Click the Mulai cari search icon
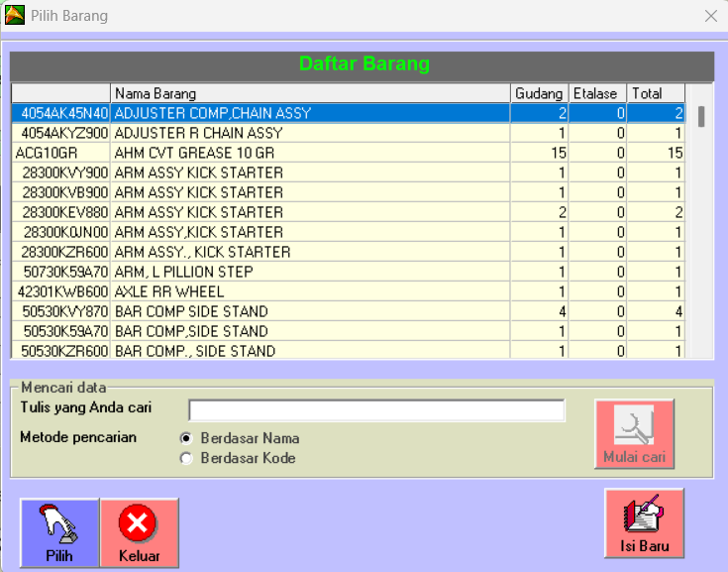Screen dimensions: 728x572 pyautogui.click(x=634, y=428)
